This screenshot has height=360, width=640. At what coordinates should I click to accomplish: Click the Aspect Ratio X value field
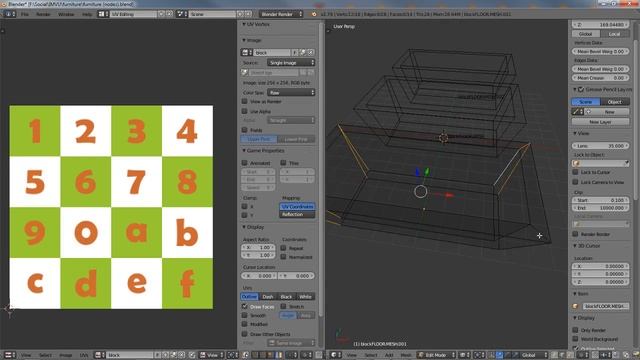pyautogui.click(x=258, y=247)
